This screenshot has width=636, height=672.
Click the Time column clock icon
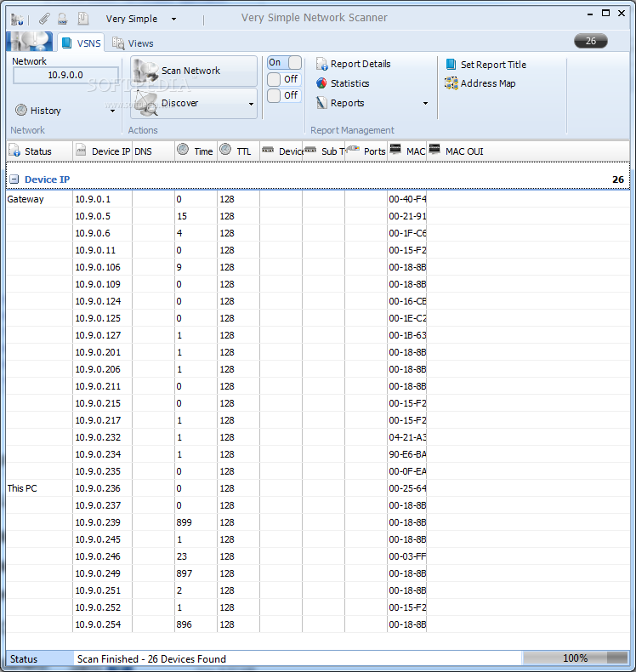(x=183, y=149)
